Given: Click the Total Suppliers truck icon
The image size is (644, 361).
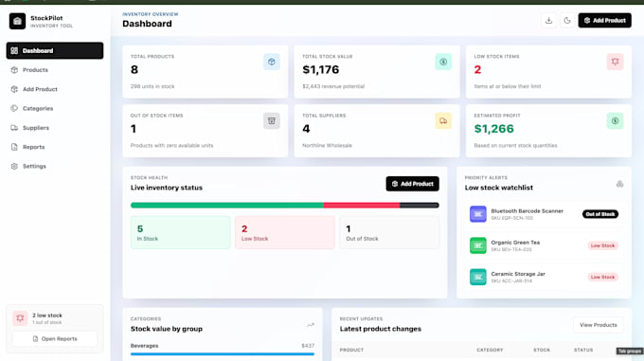Looking at the screenshot, I should click(443, 120).
